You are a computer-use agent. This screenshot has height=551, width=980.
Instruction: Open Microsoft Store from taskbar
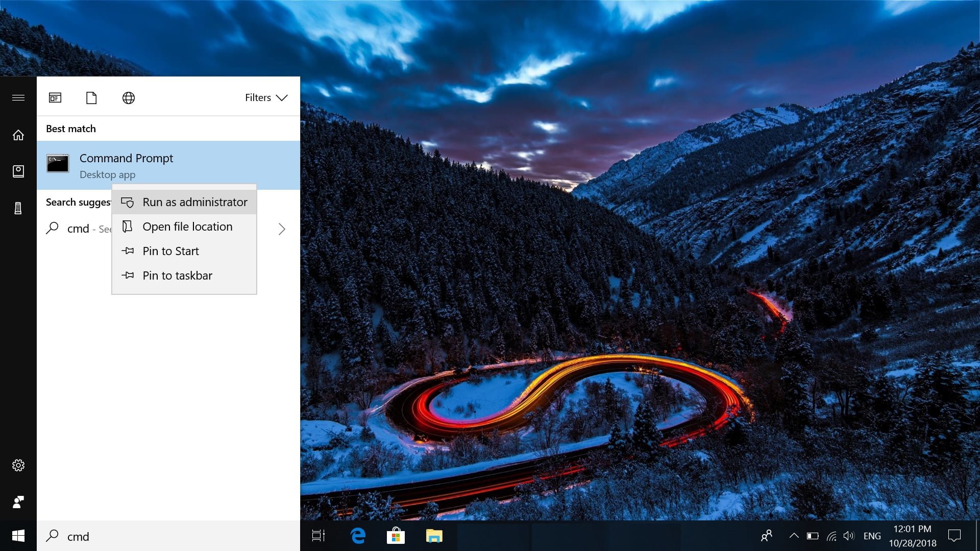[x=396, y=536]
